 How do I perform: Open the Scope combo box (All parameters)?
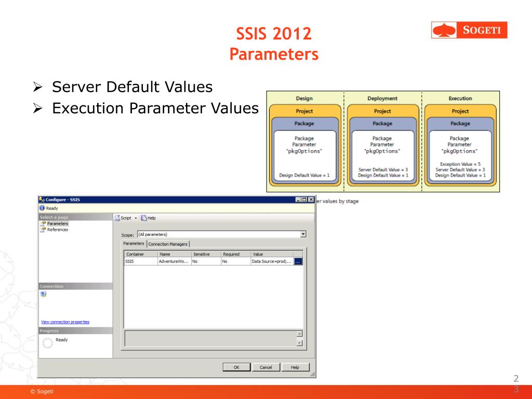click(x=222, y=234)
